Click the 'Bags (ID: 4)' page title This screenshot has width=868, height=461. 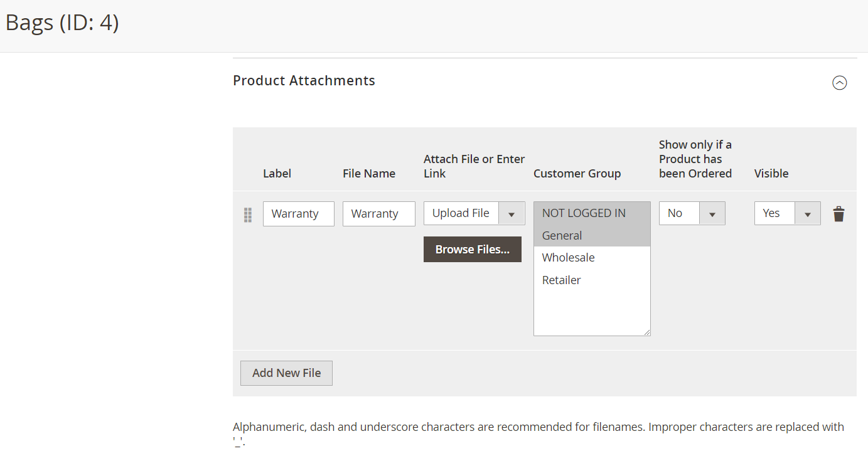click(x=61, y=22)
